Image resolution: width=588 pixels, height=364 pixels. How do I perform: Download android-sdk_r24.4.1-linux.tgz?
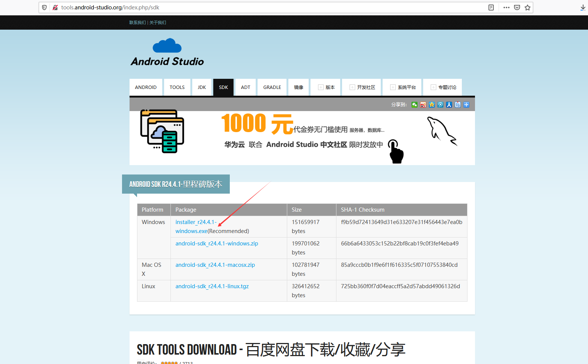(212, 286)
